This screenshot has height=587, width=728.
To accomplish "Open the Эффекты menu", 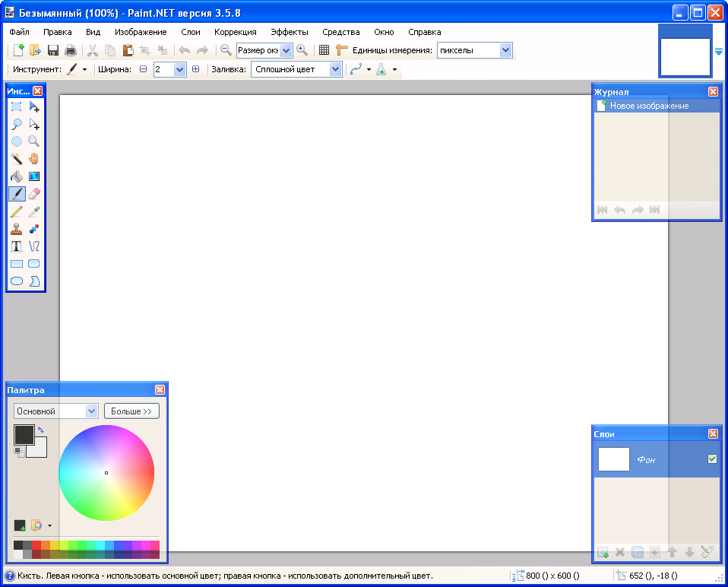I will [290, 32].
